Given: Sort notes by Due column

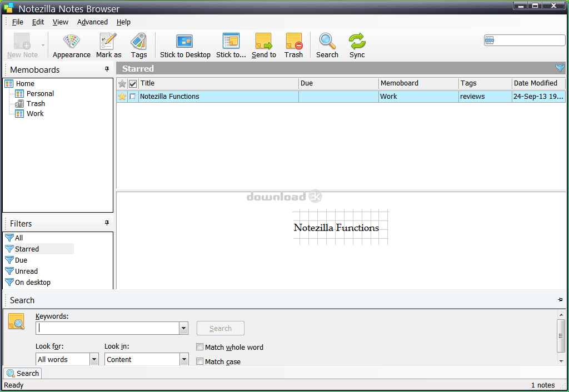Looking at the screenshot, I should (x=338, y=83).
